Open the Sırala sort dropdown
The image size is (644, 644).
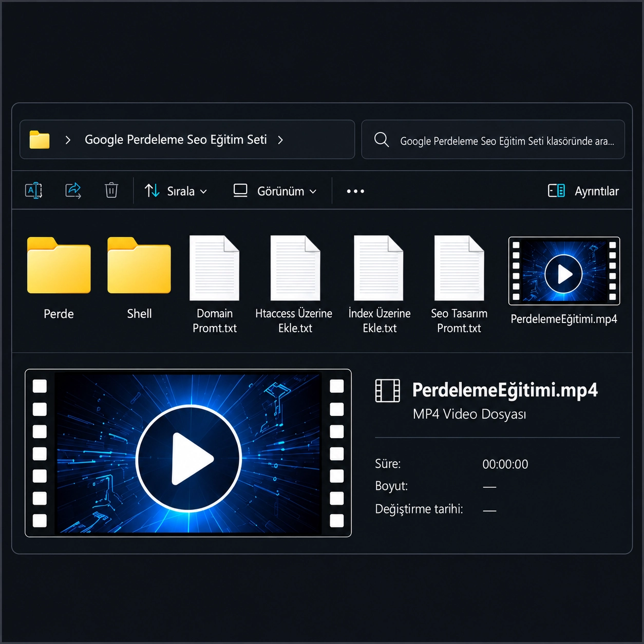point(176,191)
